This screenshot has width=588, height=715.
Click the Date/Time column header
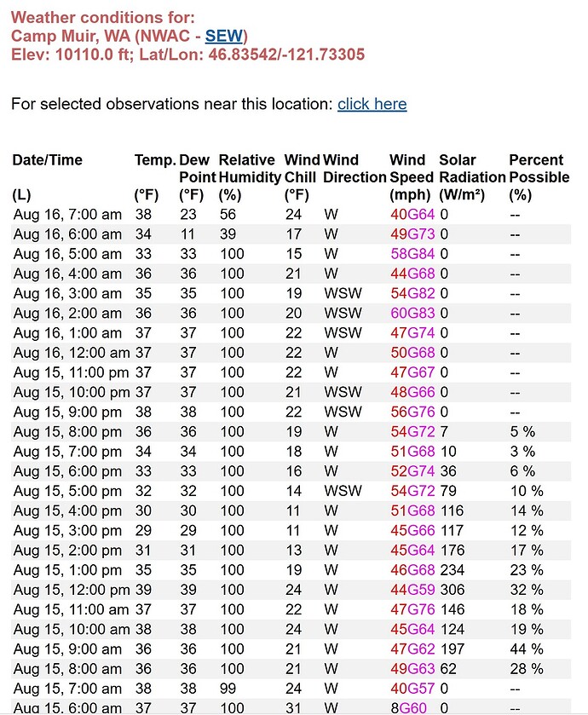tap(46, 159)
